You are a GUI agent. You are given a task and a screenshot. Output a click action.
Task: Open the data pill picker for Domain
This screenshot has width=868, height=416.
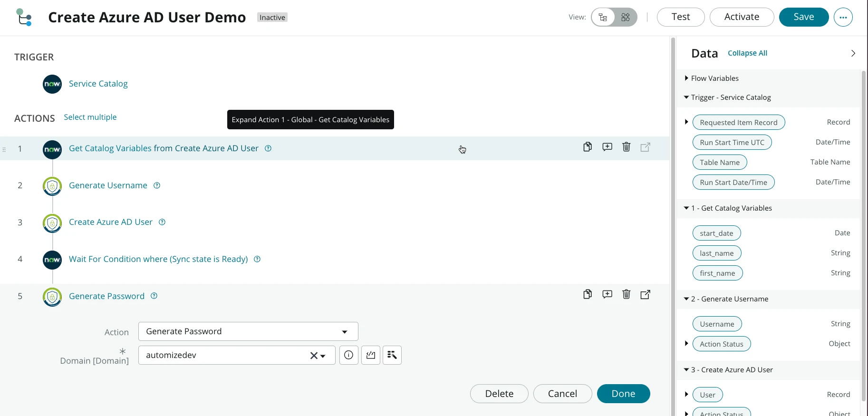tap(392, 355)
